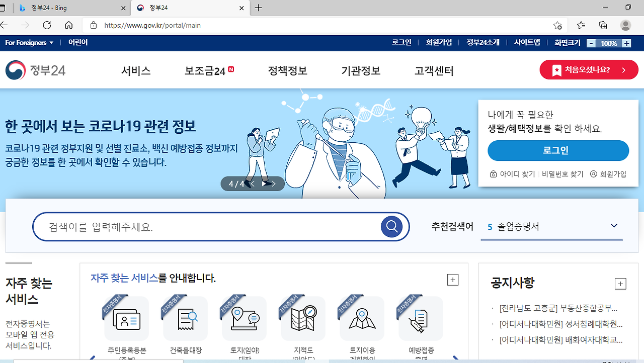Expand the For Foreigners dropdown
This screenshot has width=644, height=363.
29,43
